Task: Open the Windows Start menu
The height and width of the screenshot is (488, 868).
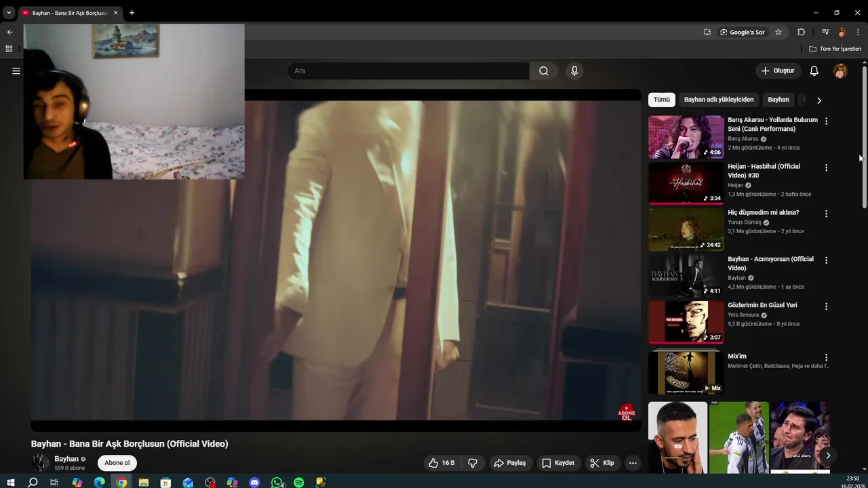Action: pyautogui.click(x=11, y=483)
